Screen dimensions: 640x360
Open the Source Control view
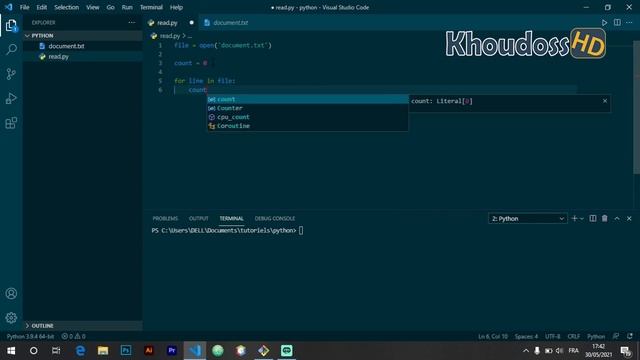pos(11,74)
